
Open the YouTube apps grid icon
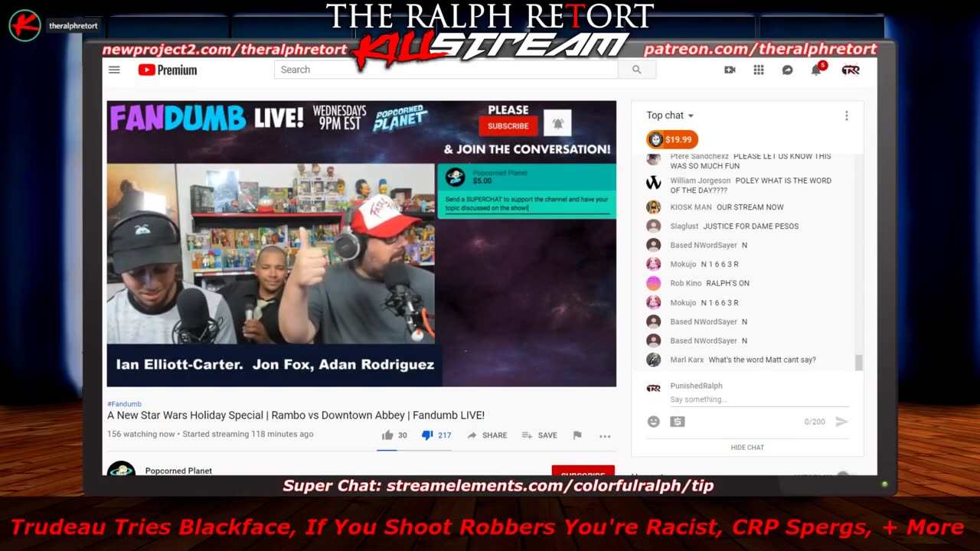click(759, 70)
